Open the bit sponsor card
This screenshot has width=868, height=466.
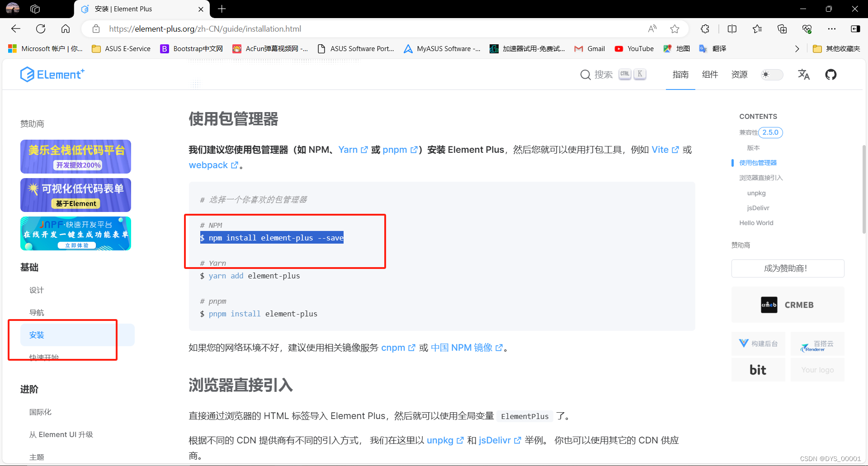coord(758,370)
